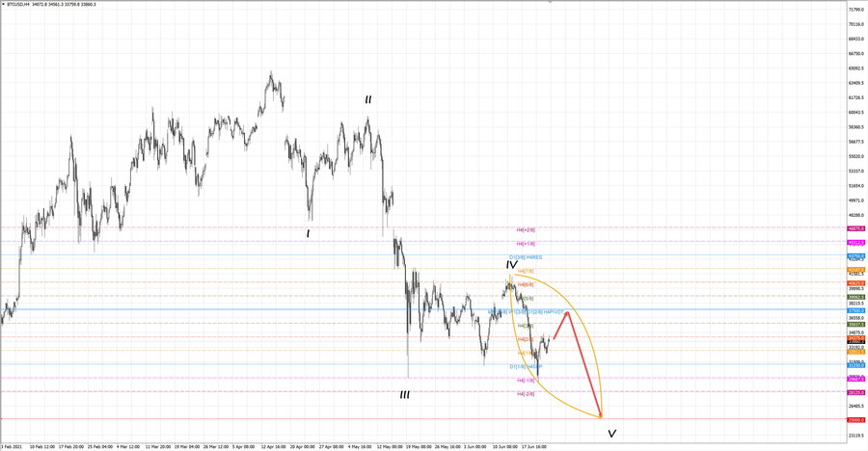Click the 40625.0 orange price tag
Image resolution: width=868 pixels, height=451 pixels.
pyautogui.click(x=855, y=283)
